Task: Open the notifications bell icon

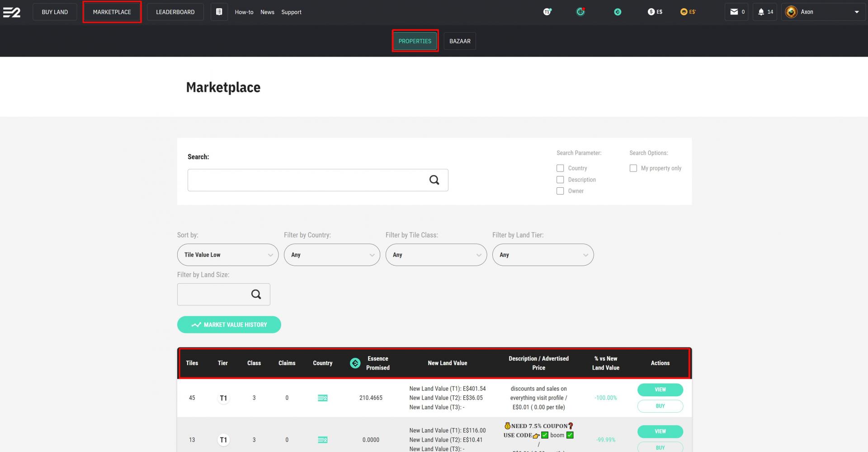Action: [x=761, y=12]
